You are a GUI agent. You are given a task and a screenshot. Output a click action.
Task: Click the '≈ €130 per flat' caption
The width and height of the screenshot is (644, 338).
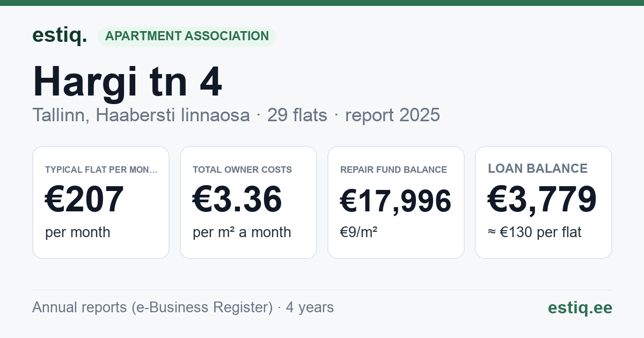(x=535, y=232)
